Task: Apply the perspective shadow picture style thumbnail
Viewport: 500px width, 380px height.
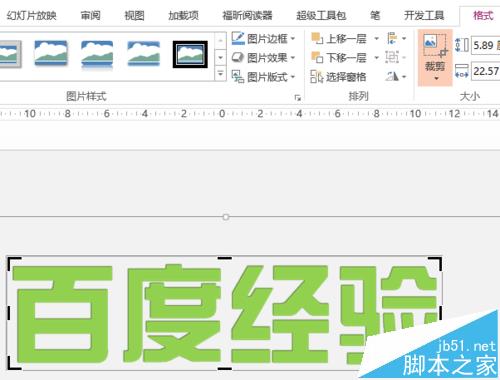Action: [x=144, y=53]
